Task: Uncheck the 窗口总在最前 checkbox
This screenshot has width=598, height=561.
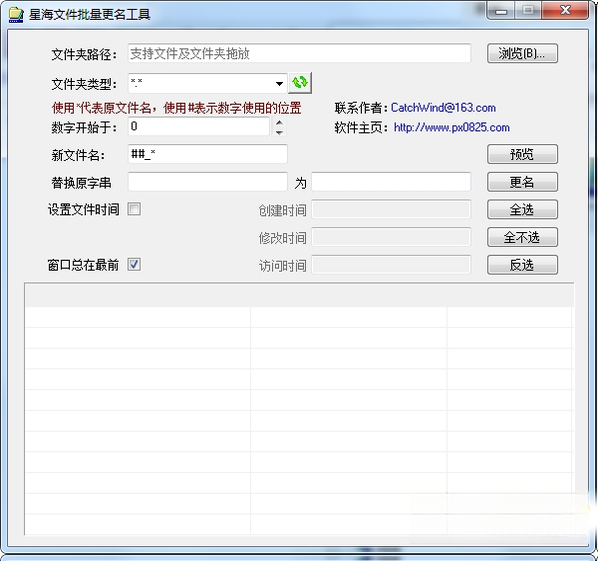Action: click(x=134, y=264)
